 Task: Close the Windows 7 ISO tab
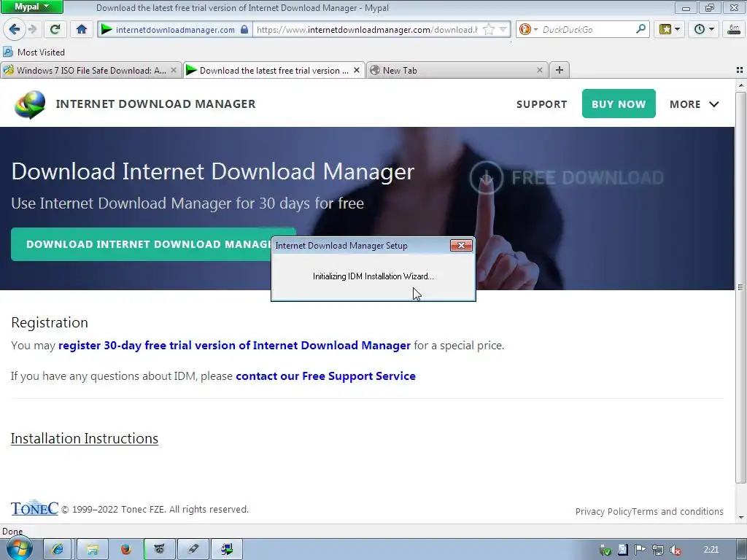click(x=174, y=71)
